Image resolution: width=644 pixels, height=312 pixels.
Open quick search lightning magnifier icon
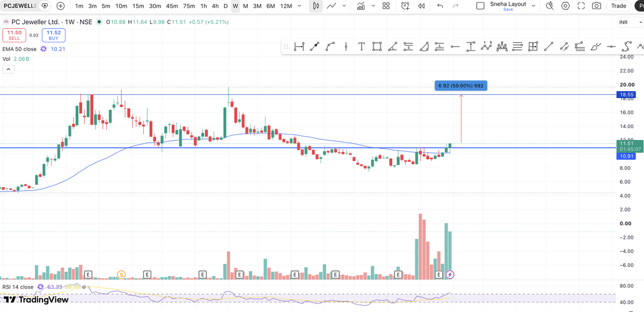[549, 6]
